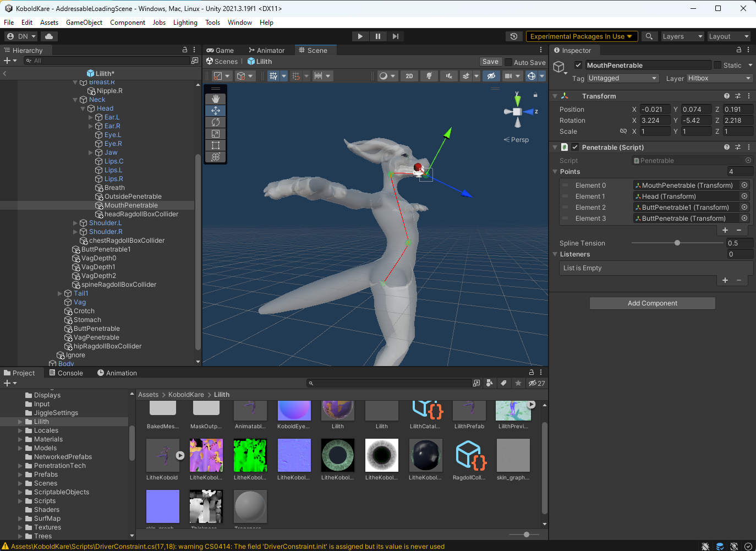Screen dimensions: 756x551
Task: Click Search by Label icon in Project
Action: tap(503, 383)
